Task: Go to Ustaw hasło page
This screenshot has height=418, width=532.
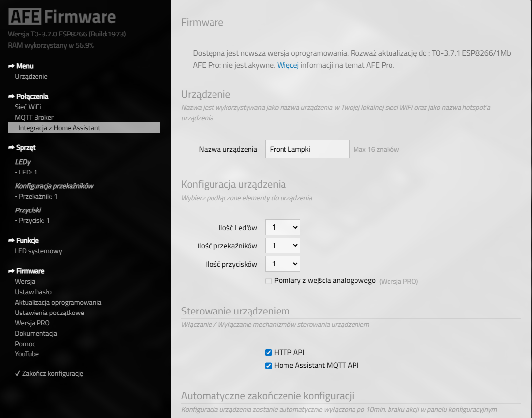Action: coord(33,292)
